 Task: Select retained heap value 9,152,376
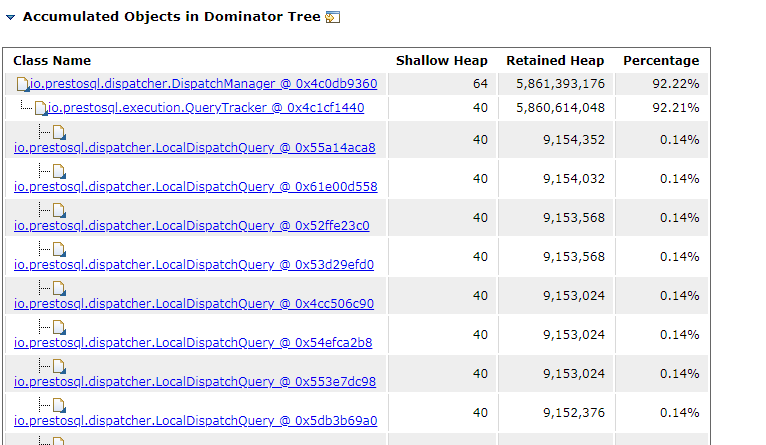tap(574, 413)
